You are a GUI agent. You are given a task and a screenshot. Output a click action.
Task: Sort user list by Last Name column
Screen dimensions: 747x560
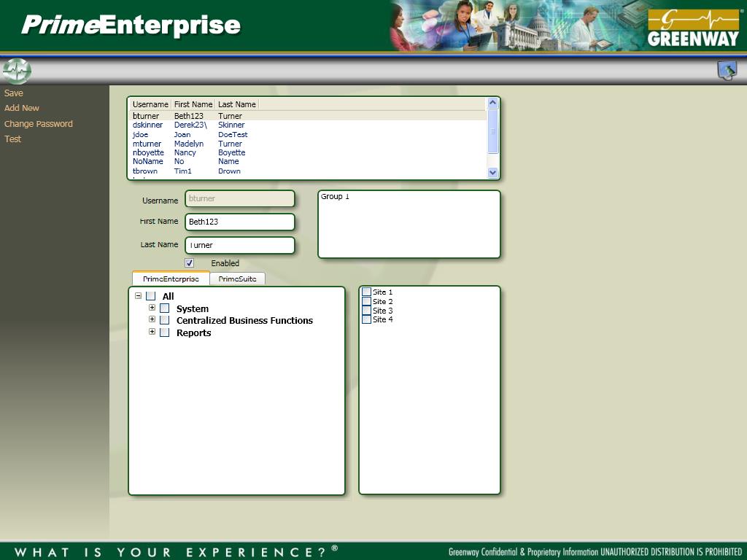pos(237,104)
